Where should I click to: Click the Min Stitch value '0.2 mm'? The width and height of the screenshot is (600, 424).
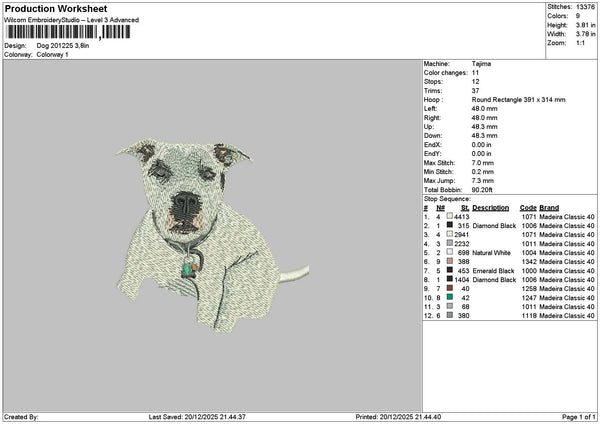pos(483,172)
